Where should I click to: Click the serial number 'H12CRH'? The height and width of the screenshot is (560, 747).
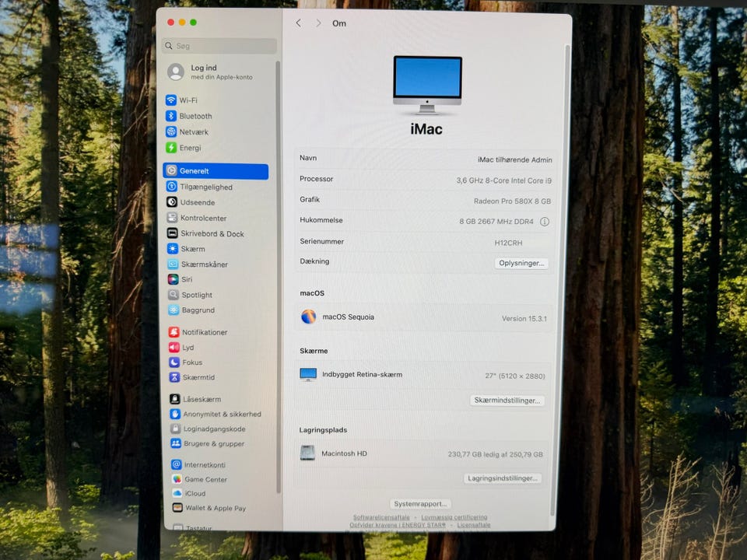[508, 243]
